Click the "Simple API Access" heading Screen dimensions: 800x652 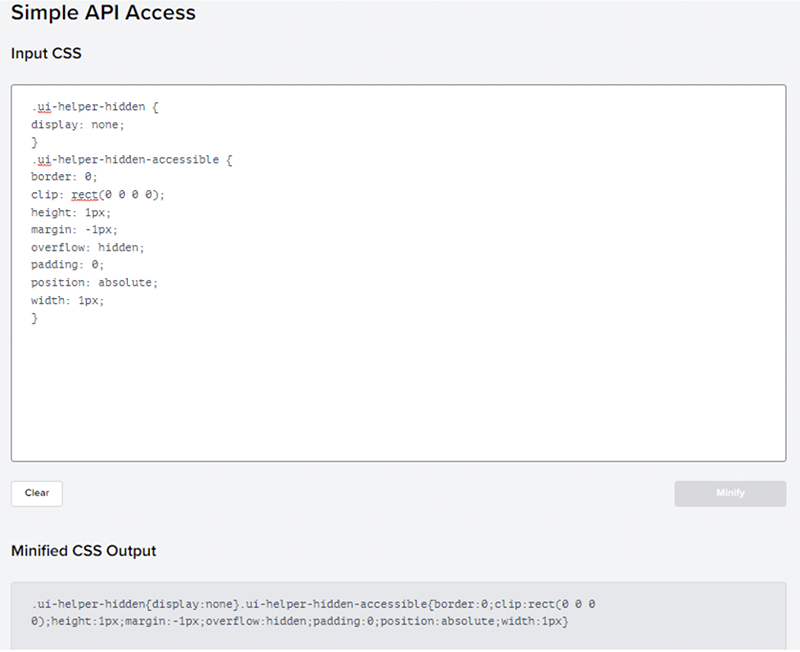103,13
